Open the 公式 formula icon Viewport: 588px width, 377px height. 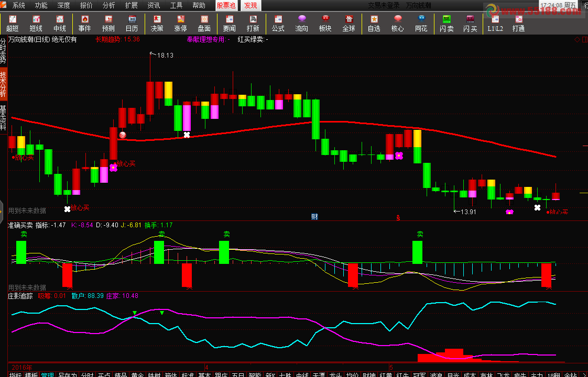pyautogui.click(x=278, y=24)
